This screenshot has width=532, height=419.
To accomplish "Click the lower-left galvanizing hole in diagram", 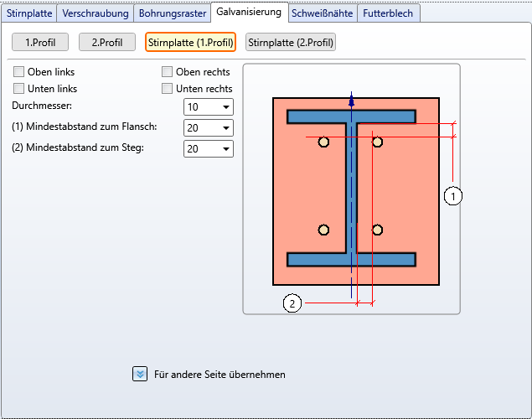I will coord(324,230).
